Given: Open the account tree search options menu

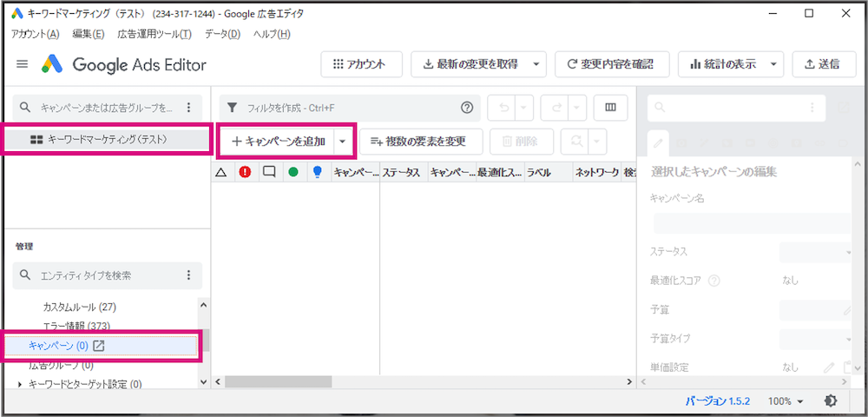Looking at the screenshot, I should [188, 107].
